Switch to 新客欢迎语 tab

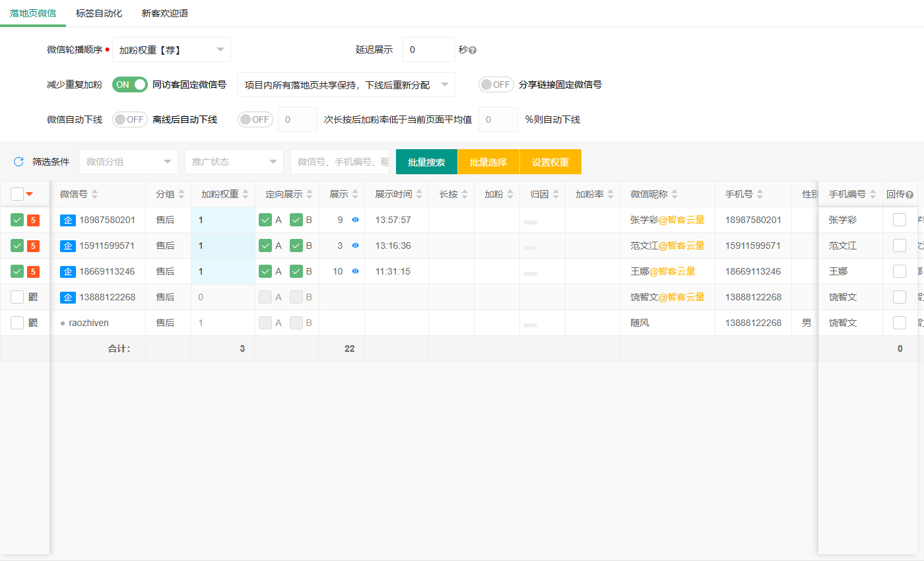[165, 13]
